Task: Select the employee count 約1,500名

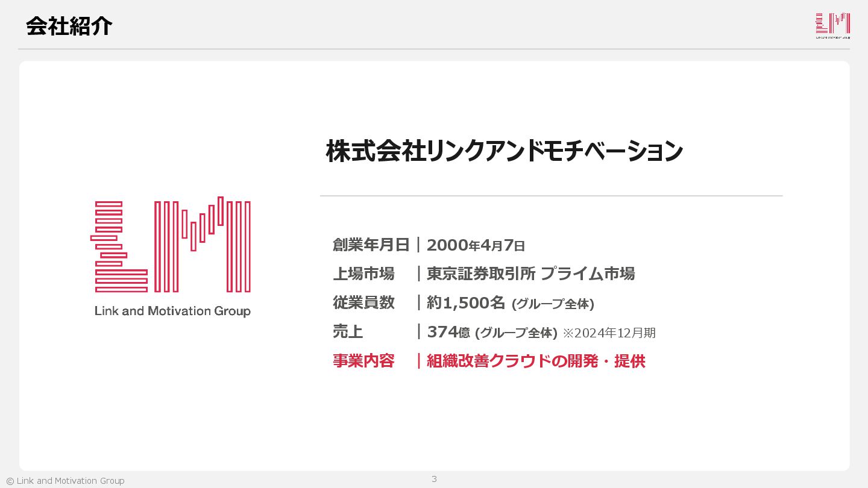Action: pos(465,303)
